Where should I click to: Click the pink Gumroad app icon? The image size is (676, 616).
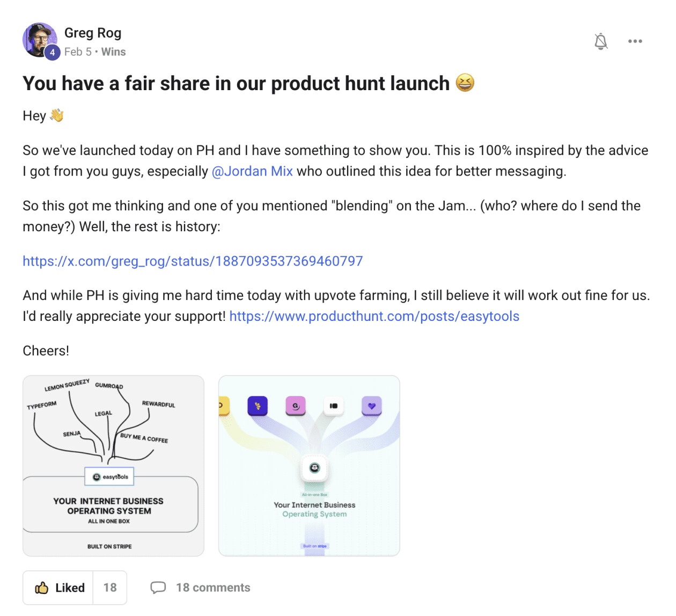click(296, 406)
